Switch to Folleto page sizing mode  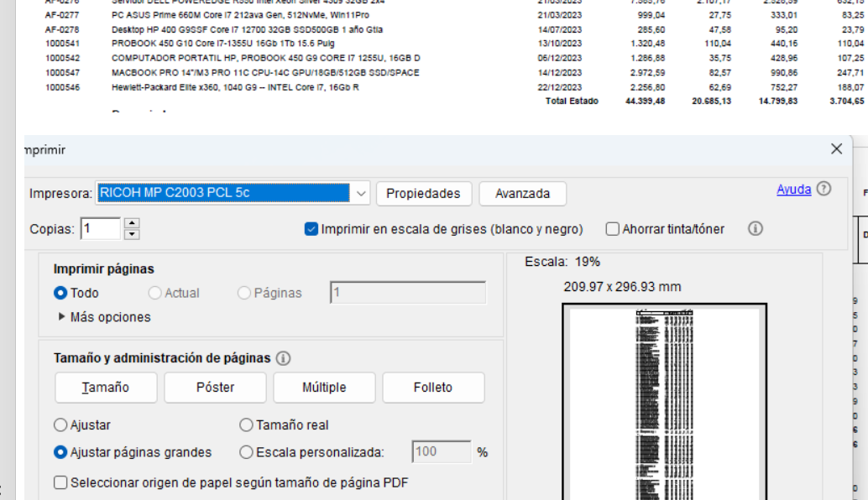(x=433, y=388)
